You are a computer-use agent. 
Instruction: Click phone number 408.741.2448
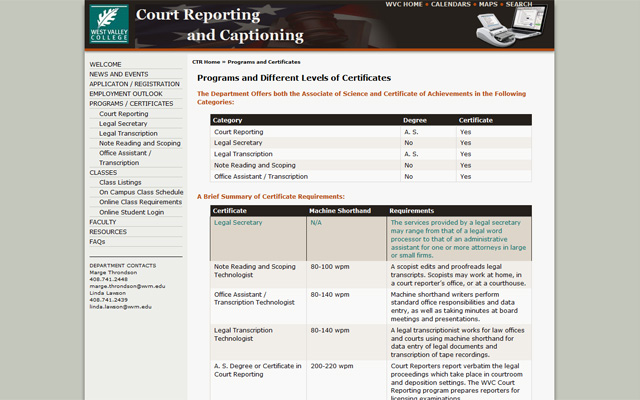pos(109,280)
